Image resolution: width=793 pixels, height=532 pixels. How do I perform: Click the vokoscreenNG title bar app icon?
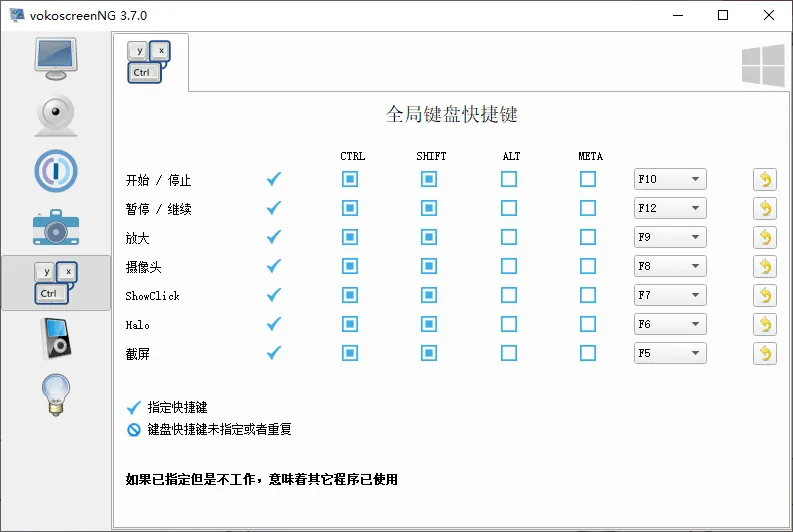tap(17, 15)
